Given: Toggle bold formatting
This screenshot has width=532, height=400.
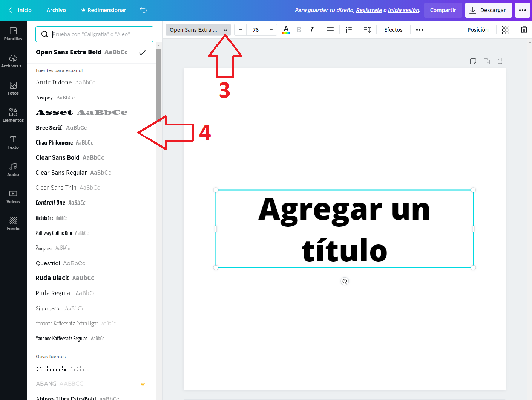Looking at the screenshot, I should (299, 30).
